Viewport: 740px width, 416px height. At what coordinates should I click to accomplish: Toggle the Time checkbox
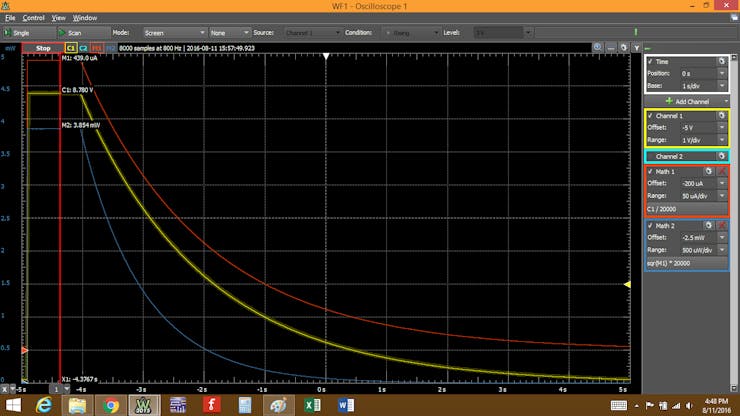pos(650,61)
